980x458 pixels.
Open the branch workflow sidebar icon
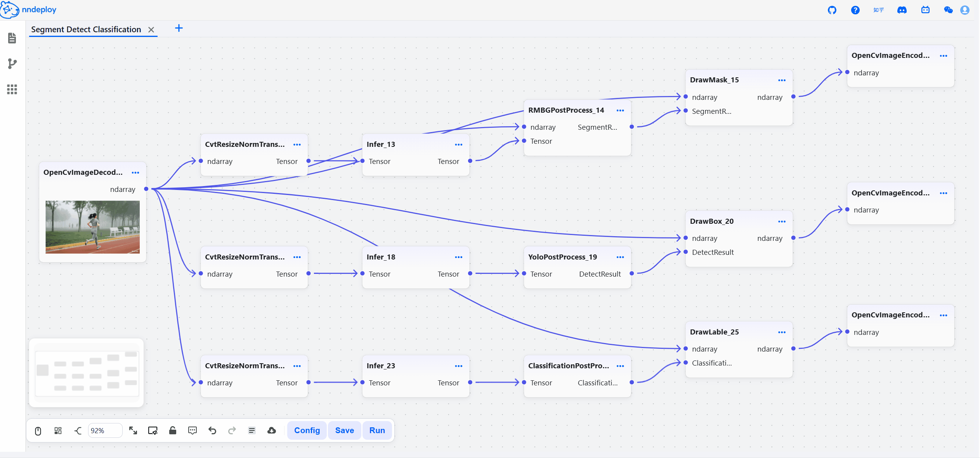[x=12, y=64]
